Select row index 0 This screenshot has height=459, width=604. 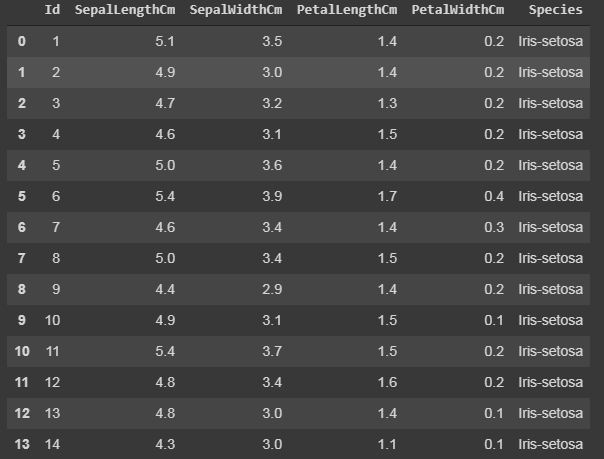(22, 41)
